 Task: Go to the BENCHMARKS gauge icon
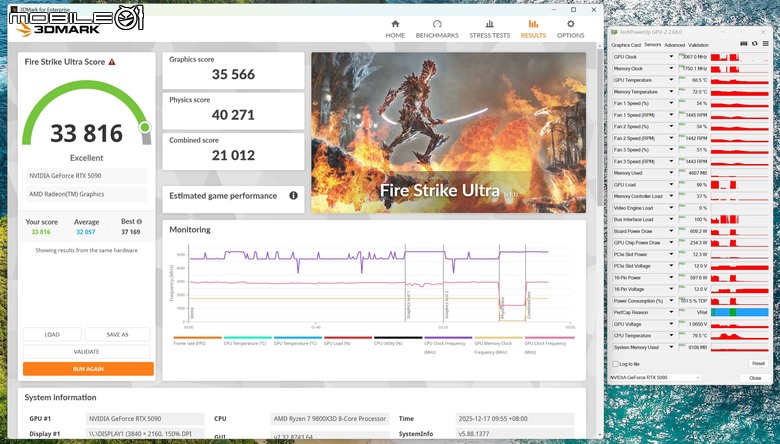437,24
